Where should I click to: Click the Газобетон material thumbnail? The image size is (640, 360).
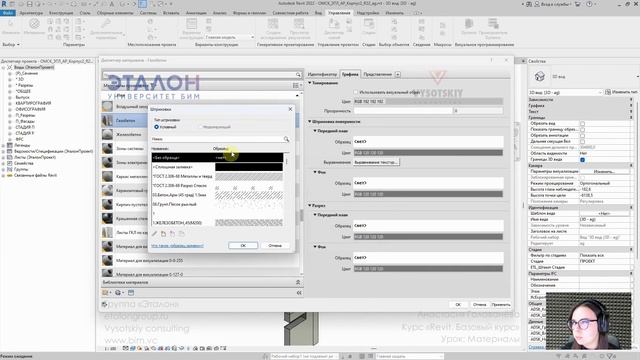[107, 121]
